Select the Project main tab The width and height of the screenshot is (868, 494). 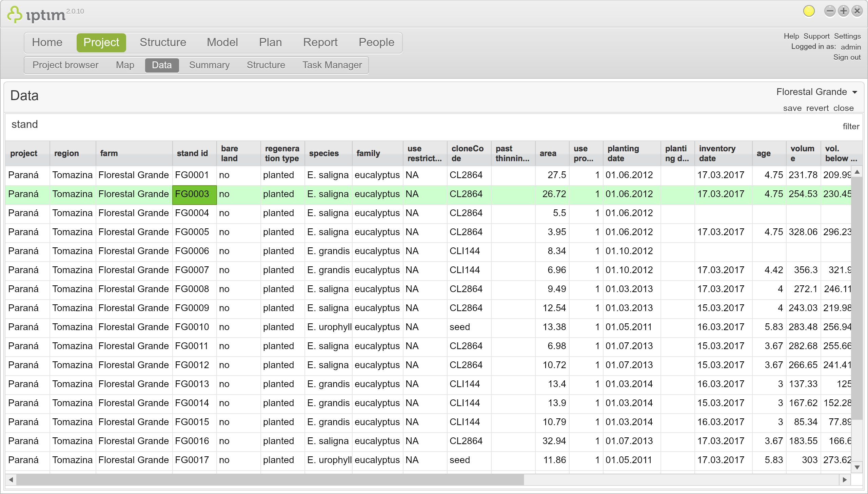click(x=101, y=42)
